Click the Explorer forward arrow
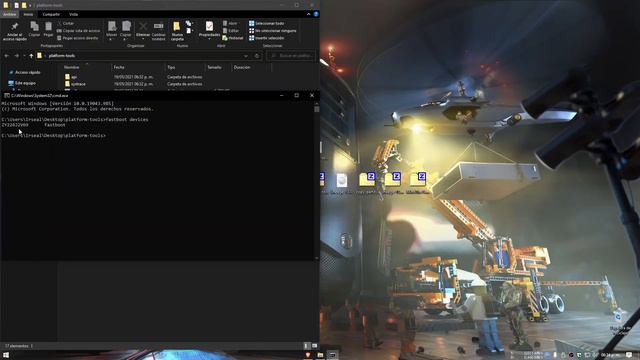The image size is (640, 360). point(16,56)
